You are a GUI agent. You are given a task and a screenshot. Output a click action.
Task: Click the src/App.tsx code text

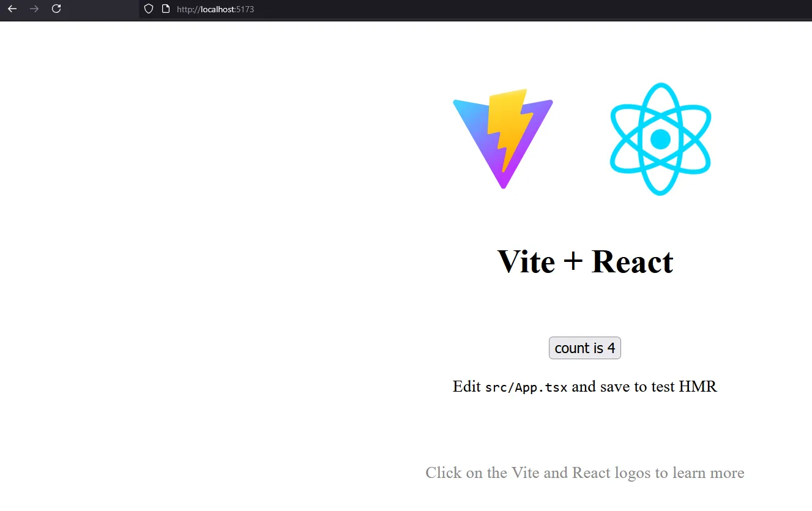tap(526, 387)
